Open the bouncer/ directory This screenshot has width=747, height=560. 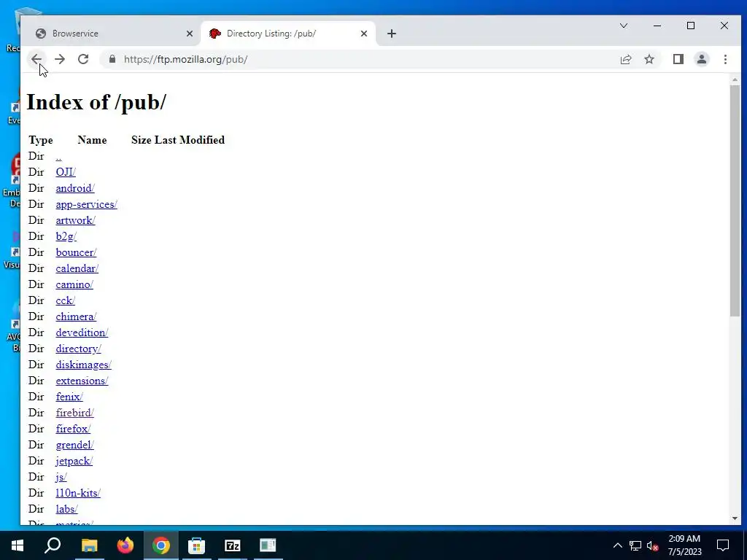tap(76, 252)
